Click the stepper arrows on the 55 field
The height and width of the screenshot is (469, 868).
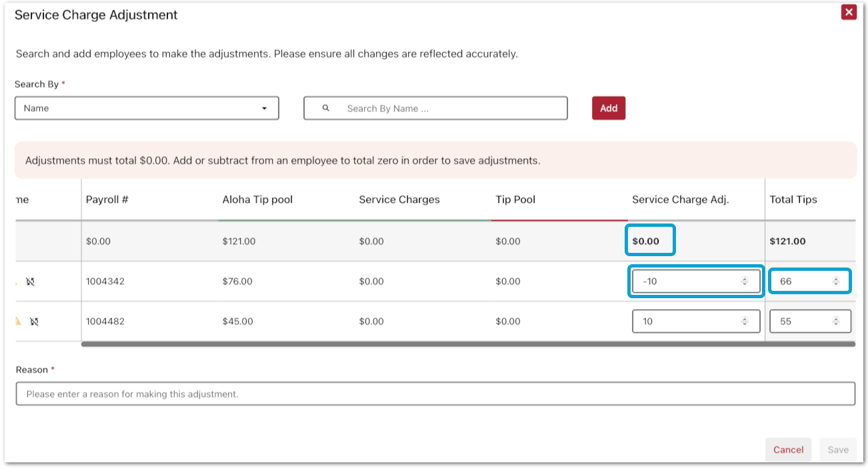click(x=836, y=322)
